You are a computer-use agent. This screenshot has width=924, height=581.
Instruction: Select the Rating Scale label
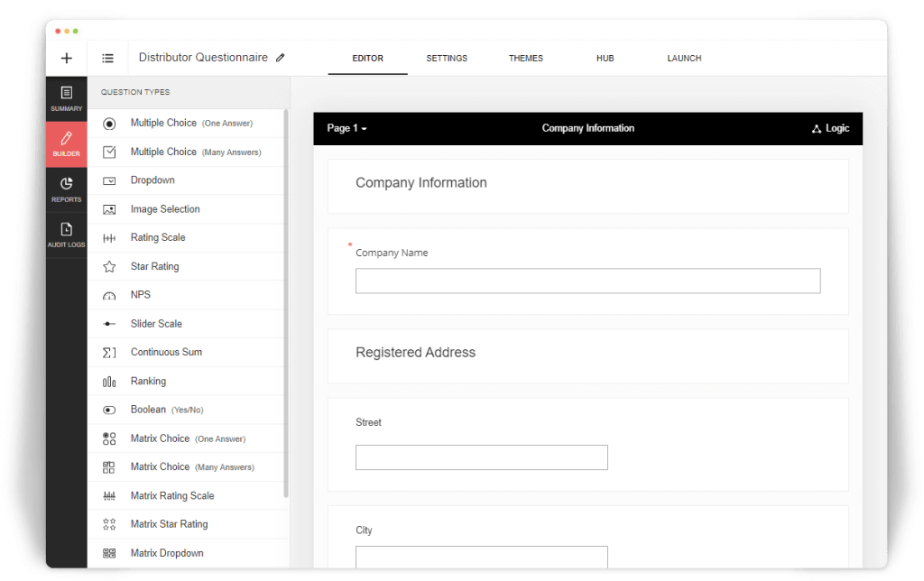coord(158,237)
